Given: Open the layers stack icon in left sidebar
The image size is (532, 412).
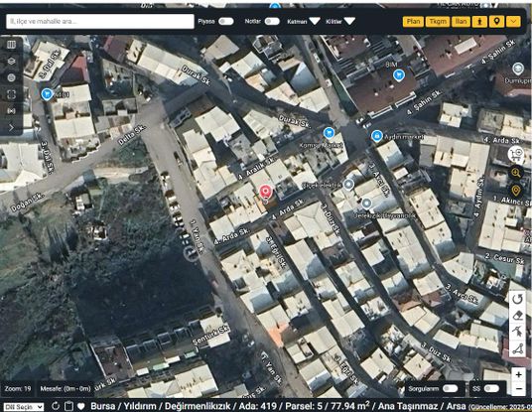Looking at the screenshot, I should coord(11,62).
